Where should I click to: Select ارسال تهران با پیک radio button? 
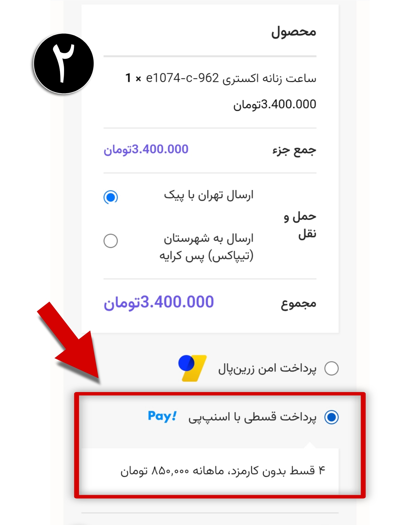tap(111, 197)
